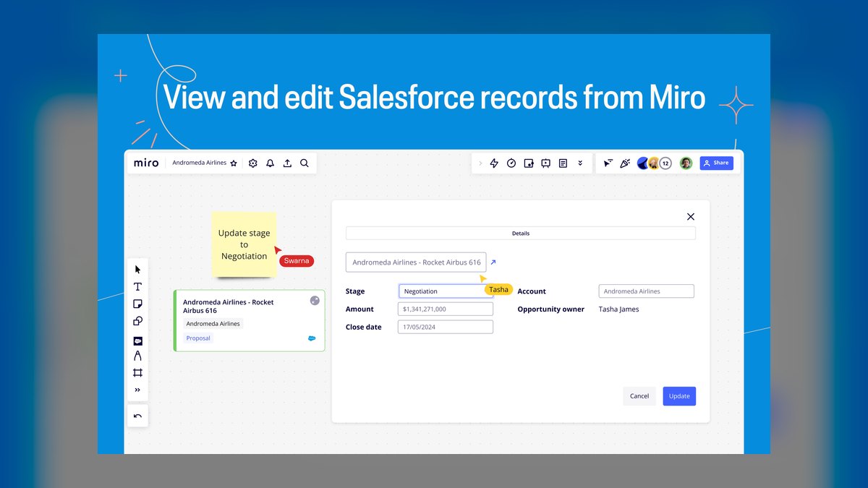The height and width of the screenshot is (488, 868).
Task: Open the export board upload icon
Action: coord(287,163)
